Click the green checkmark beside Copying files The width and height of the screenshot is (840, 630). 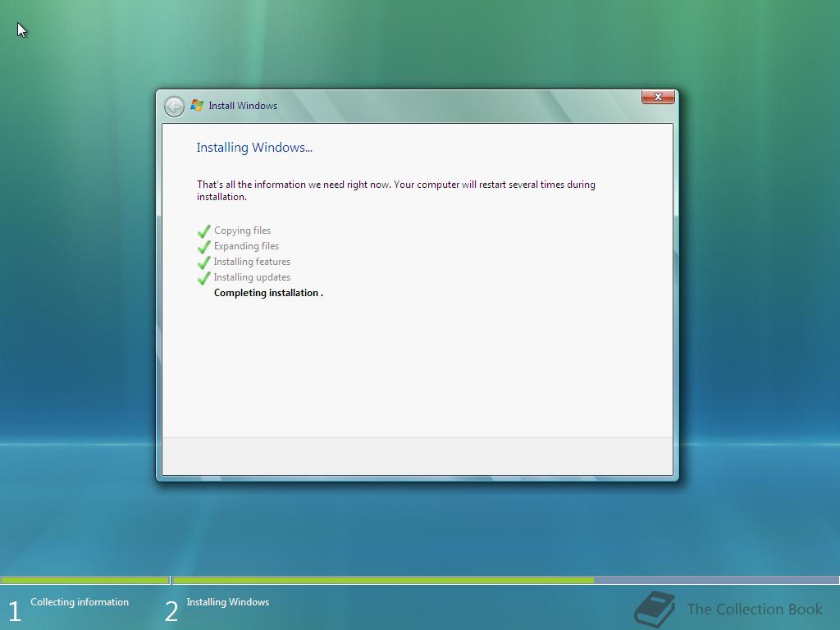203,231
